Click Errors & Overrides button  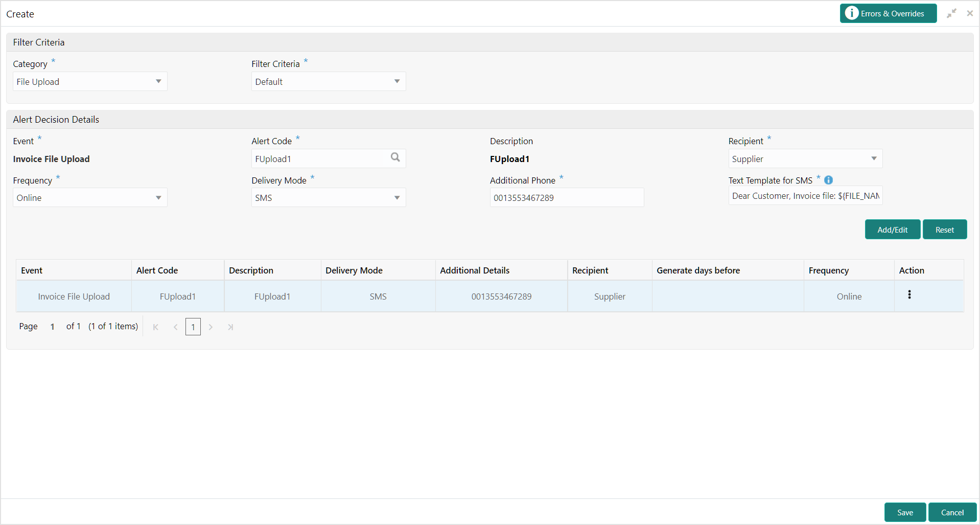coord(888,13)
